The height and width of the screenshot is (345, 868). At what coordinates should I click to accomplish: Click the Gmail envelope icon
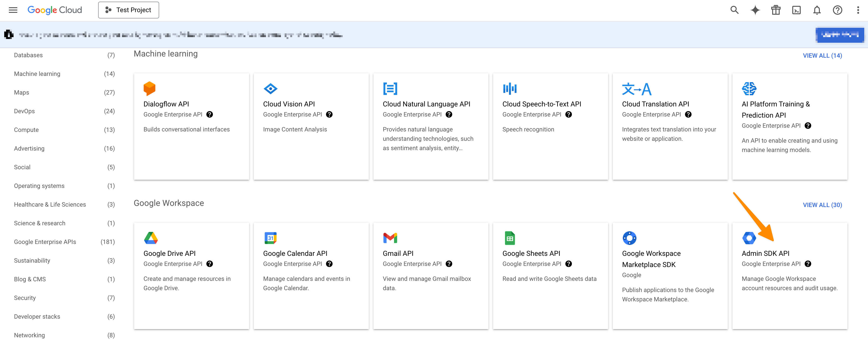coord(390,238)
